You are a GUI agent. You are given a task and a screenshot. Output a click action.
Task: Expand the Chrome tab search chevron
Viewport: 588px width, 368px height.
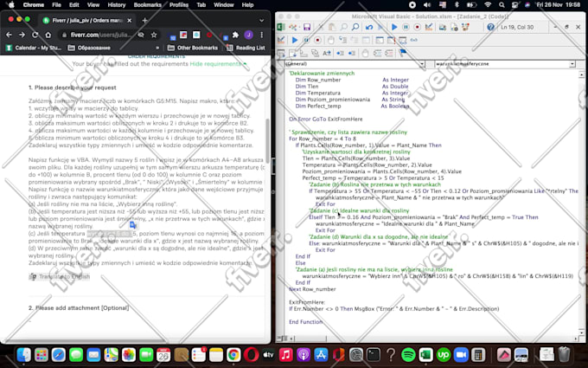pyautogui.click(x=261, y=17)
